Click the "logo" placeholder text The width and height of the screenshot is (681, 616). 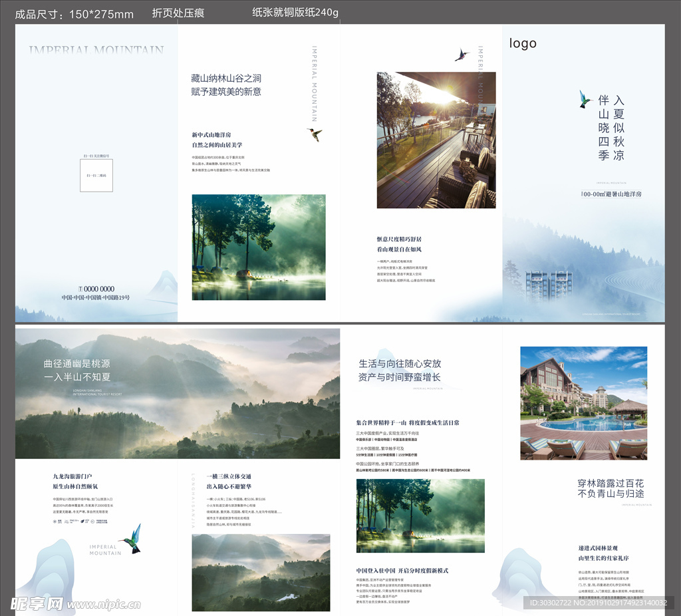coord(523,43)
